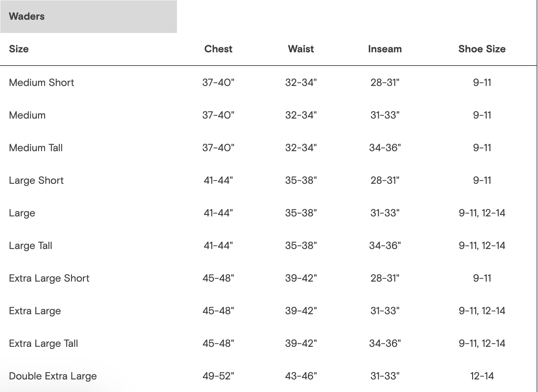Click Large row shoe size 9-11, 12-14
This screenshot has width=538, height=392.
click(482, 213)
